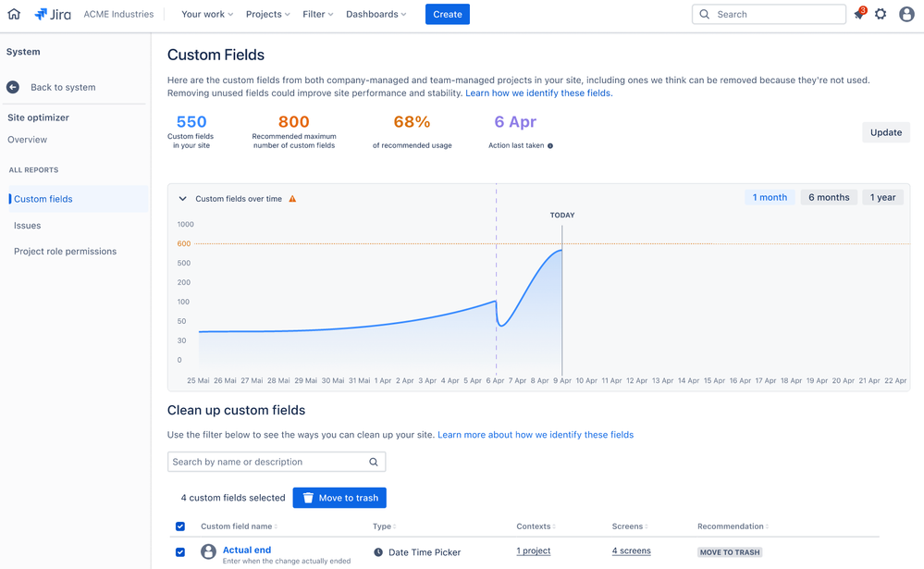
Task: Open the user profile avatar
Action: click(x=906, y=14)
